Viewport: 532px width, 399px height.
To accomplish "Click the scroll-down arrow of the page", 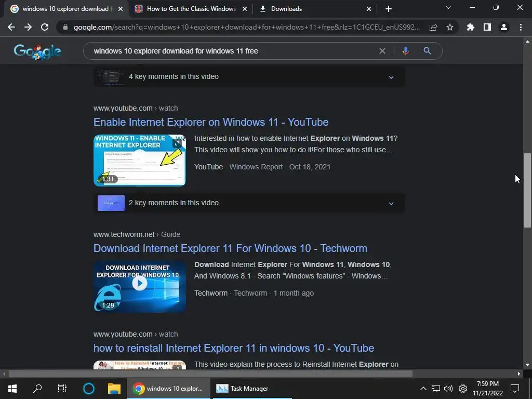I will [527, 365].
